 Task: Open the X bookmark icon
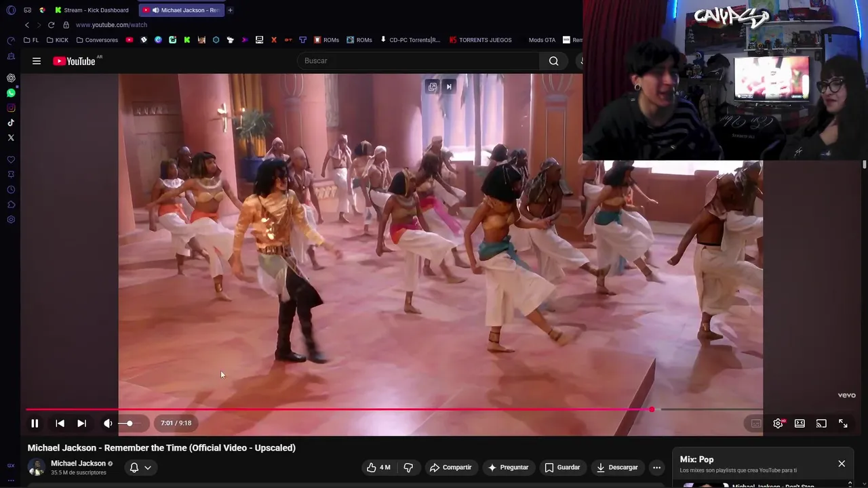coord(274,40)
